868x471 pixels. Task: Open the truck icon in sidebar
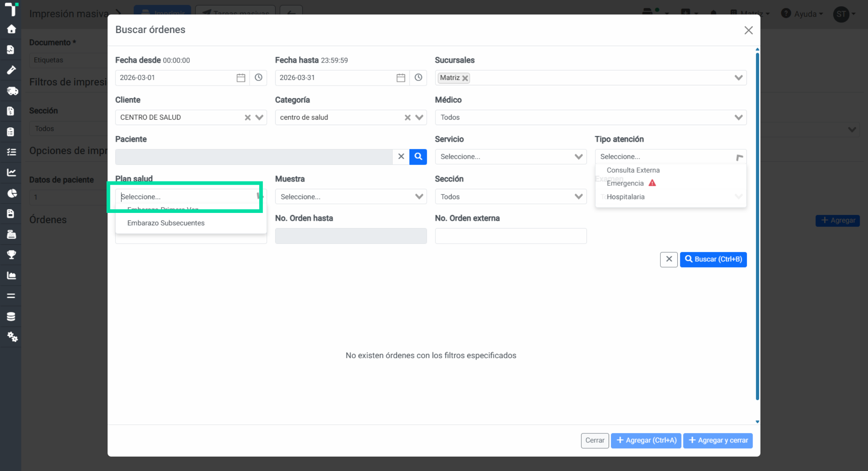coord(11,90)
